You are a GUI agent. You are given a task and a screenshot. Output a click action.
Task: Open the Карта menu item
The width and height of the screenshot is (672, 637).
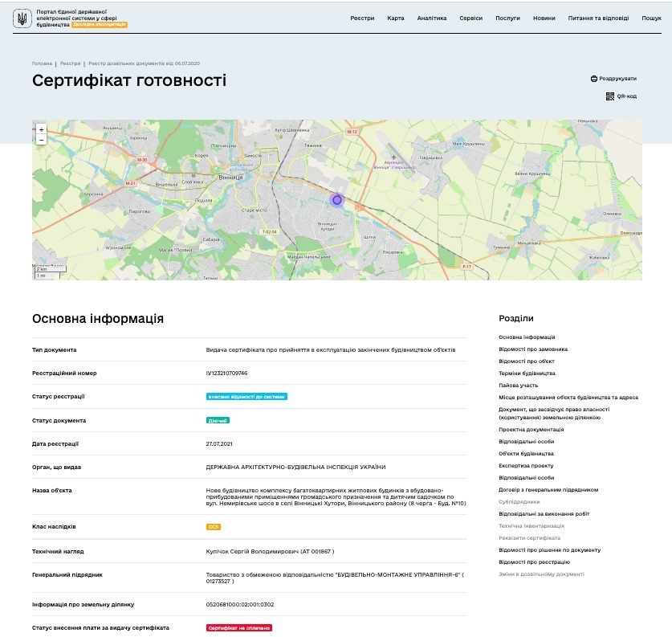pos(396,18)
